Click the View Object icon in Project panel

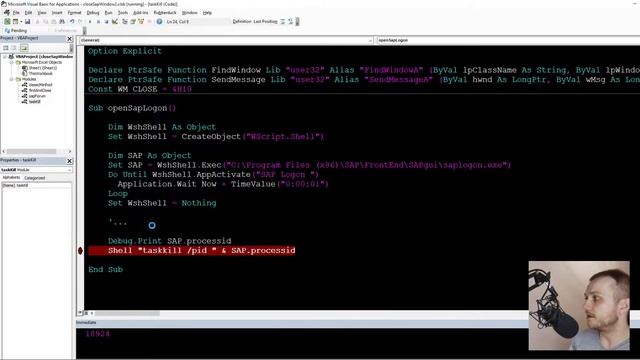click(x=14, y=48)
